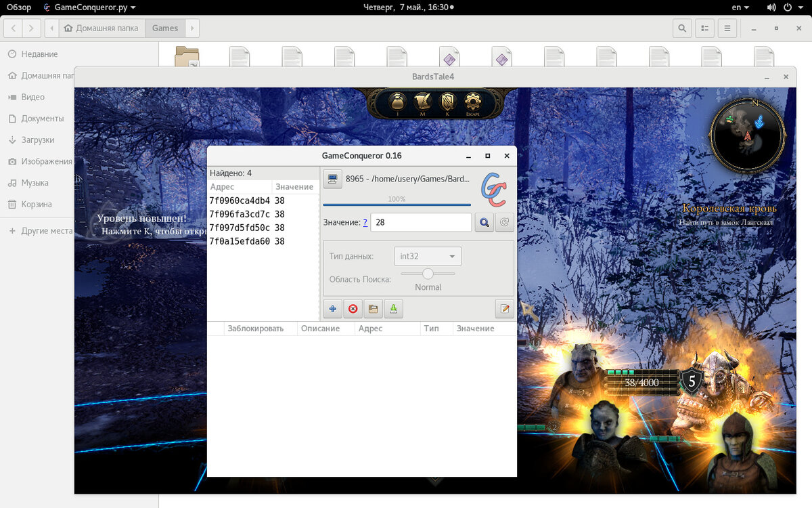Open the int32 data type dropdown
Screen dimensions: 812x508
[x=428, y=256]
